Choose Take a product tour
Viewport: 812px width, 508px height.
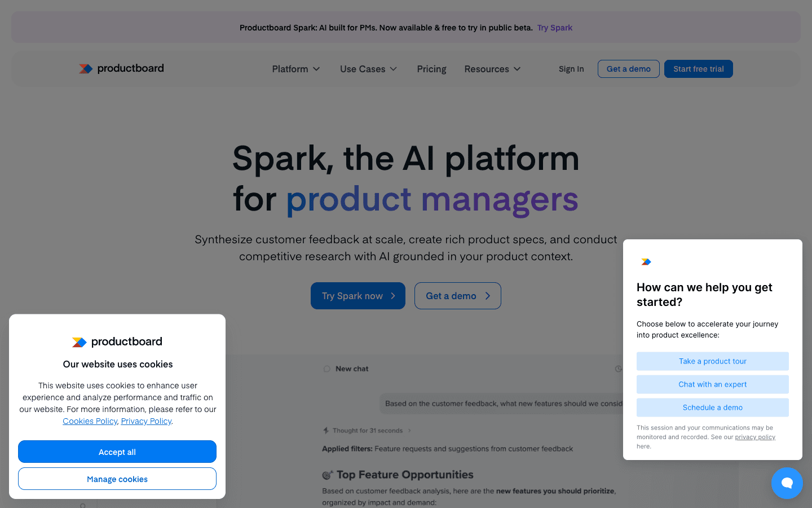click(712, 361)
